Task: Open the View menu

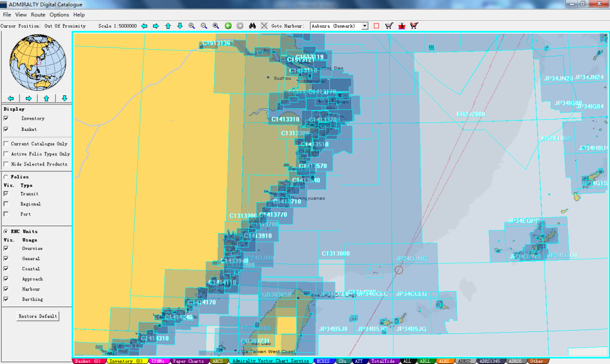Action: [x=21, y=15]
